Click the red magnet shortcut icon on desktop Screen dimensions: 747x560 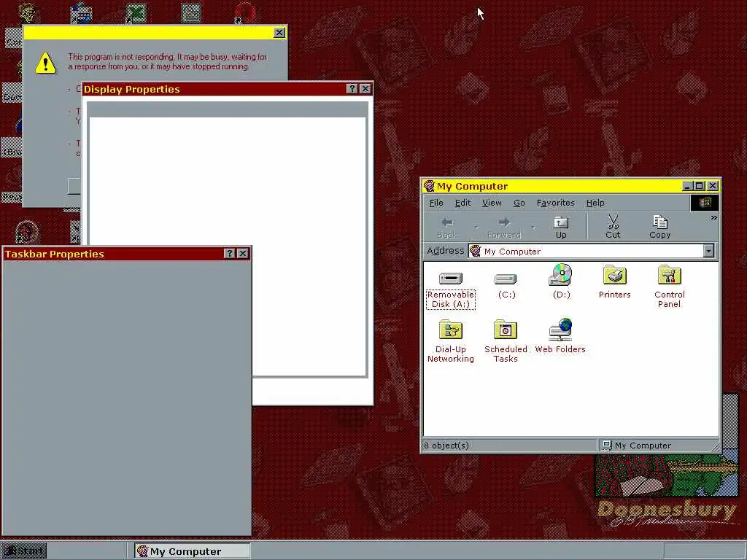point(246,13)
